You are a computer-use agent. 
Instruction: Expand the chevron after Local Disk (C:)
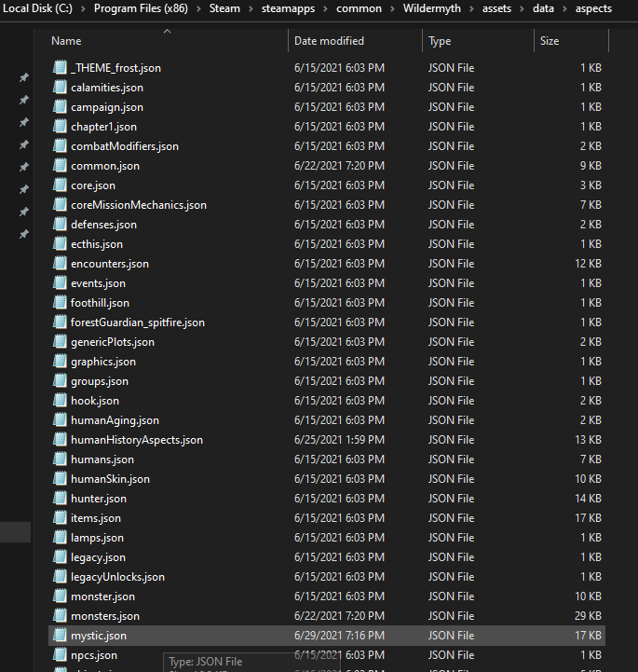tap(84, 9)
